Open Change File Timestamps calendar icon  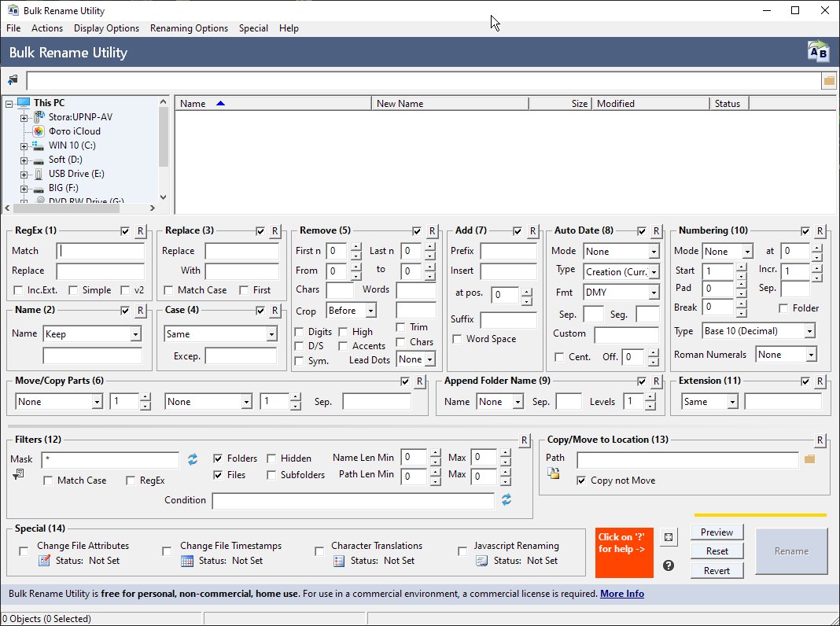pos(187,561)
